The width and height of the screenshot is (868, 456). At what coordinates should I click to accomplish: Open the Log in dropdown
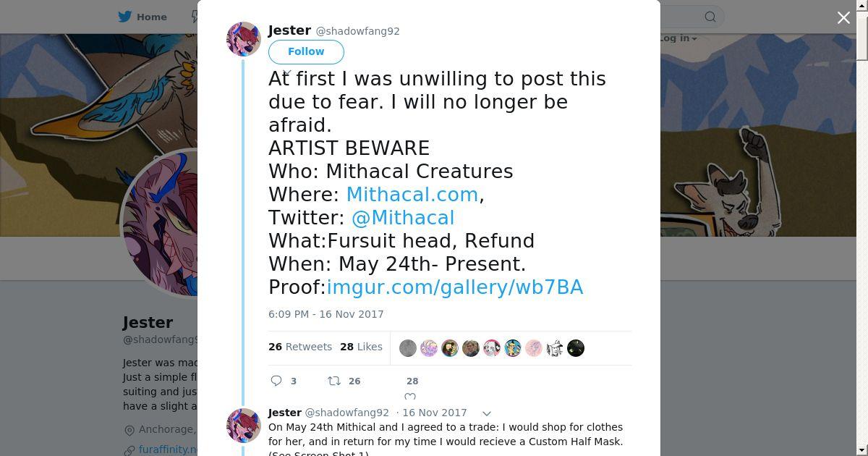click(677, 38)
